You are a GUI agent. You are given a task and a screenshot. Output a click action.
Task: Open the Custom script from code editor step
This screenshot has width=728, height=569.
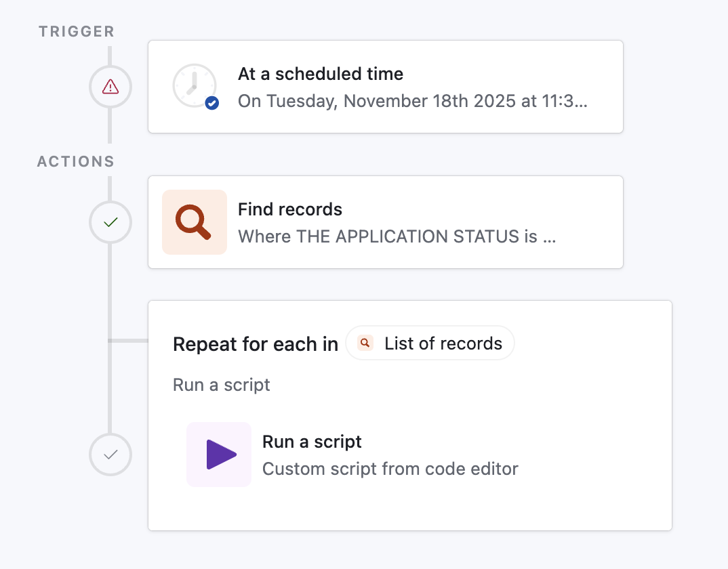(x=391, y=468)
